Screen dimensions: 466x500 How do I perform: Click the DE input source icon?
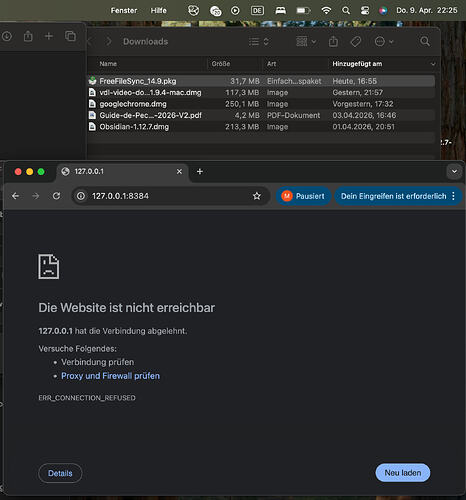(257, 11)
